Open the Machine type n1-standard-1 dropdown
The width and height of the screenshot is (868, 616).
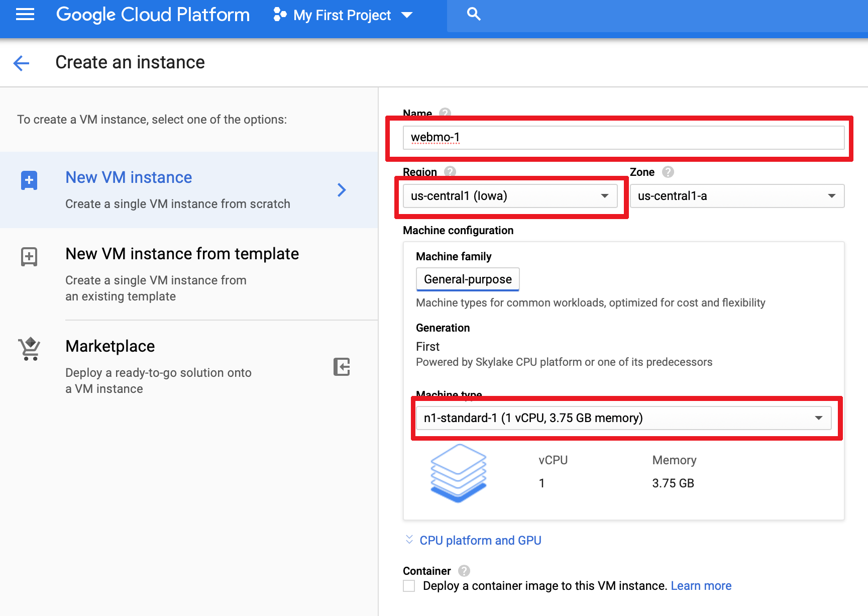[623, 418]
